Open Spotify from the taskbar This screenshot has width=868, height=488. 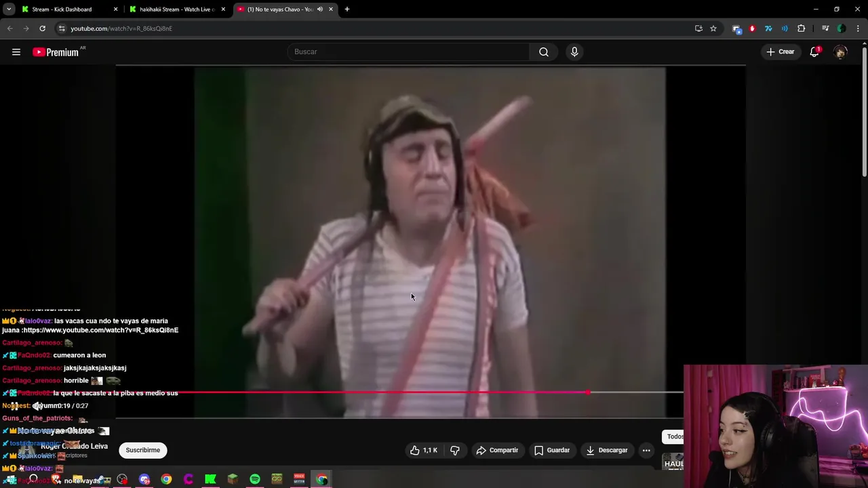click(255, 479)
